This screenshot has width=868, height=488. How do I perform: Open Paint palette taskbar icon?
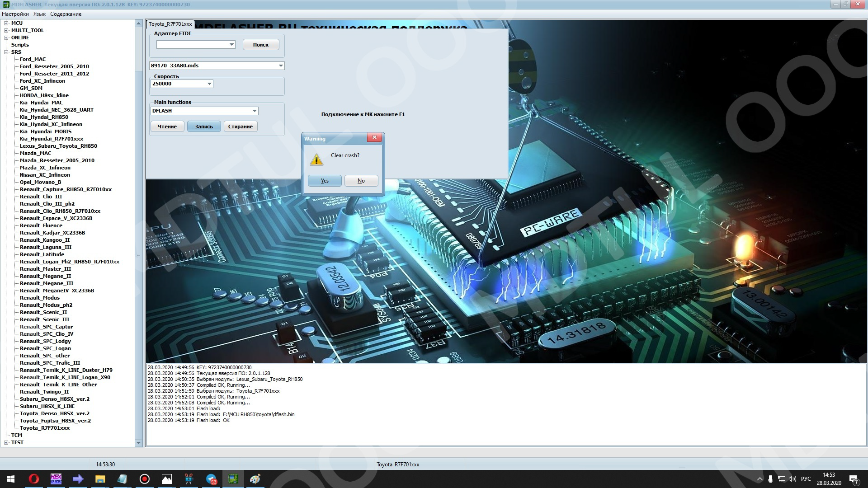pyautogui.click(x=255, y=479)
